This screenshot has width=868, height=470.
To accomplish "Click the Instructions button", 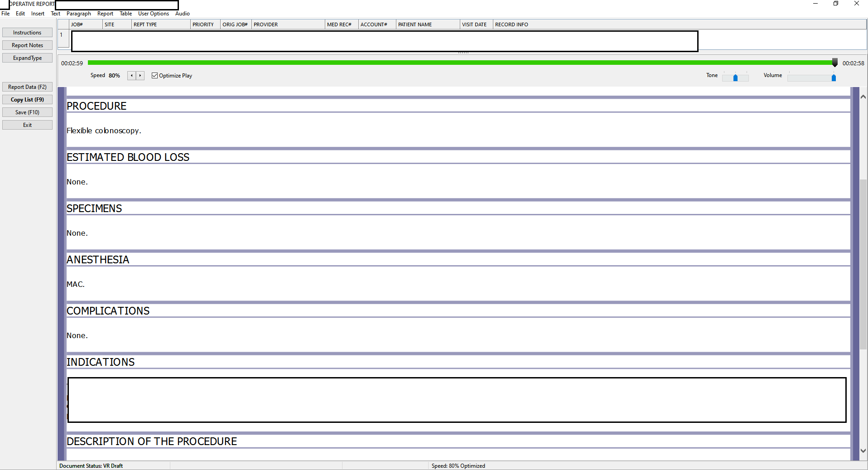I will (x=27, y=33).
